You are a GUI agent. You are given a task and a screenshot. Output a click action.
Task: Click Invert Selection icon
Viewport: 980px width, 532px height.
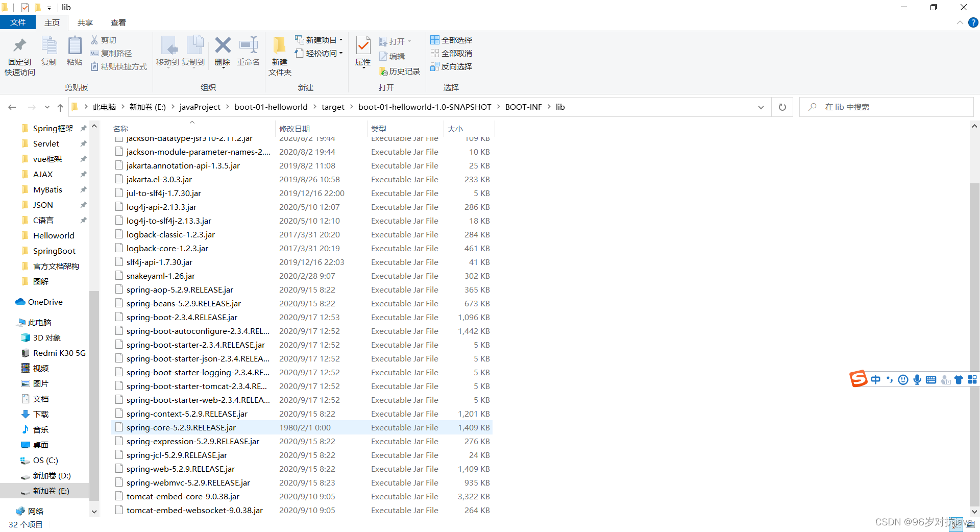click(x=435, y=66)
